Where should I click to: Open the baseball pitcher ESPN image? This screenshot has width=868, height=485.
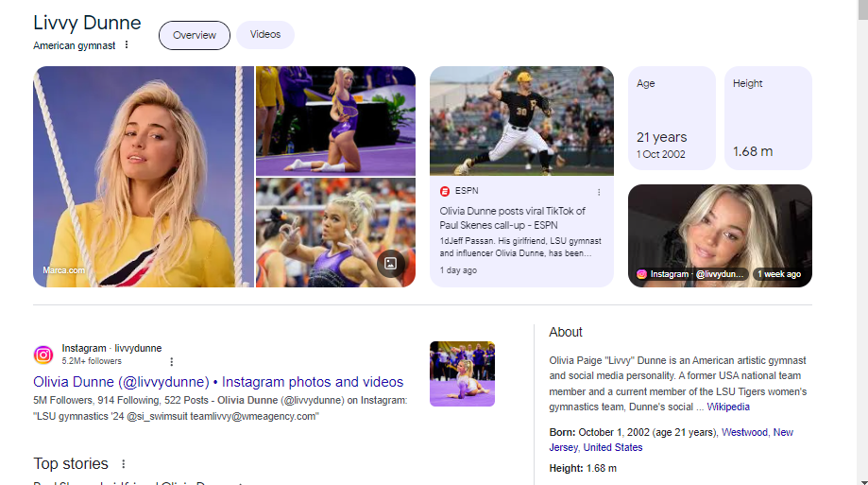tap(521, 121)
